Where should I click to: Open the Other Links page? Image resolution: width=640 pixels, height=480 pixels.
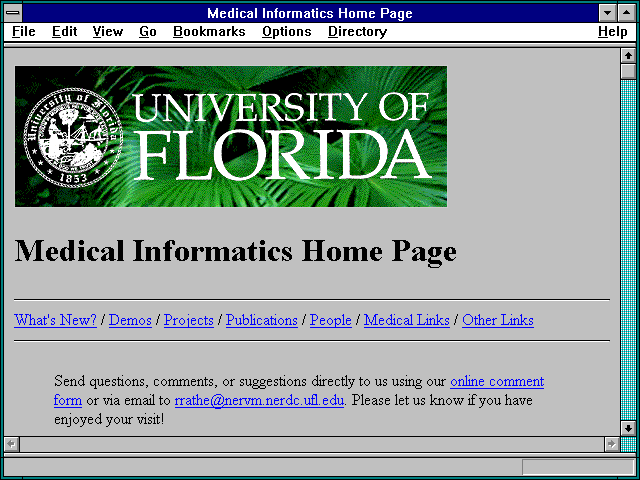pos(498,320)
